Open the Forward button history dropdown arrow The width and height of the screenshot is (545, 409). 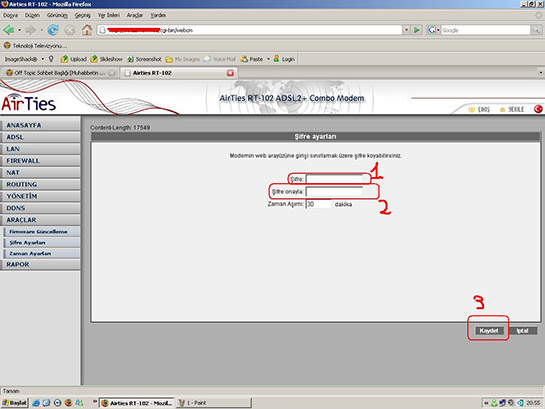click(41, 30)
